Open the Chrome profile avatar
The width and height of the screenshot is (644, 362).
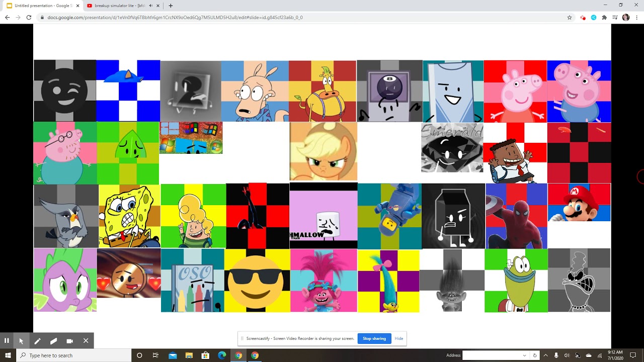coord(626,17)
